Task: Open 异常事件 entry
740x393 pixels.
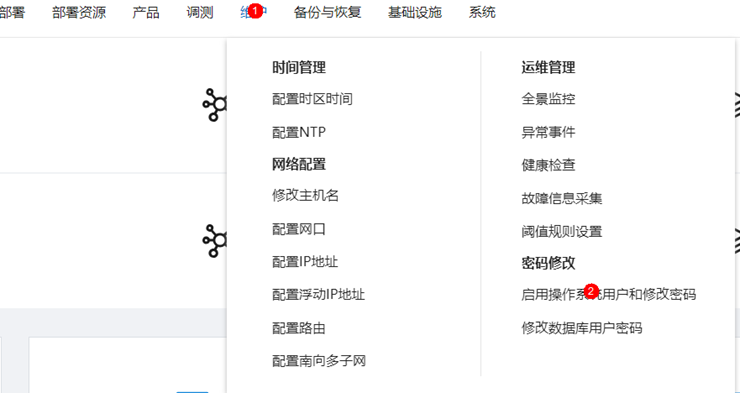Action: point(548,132)
